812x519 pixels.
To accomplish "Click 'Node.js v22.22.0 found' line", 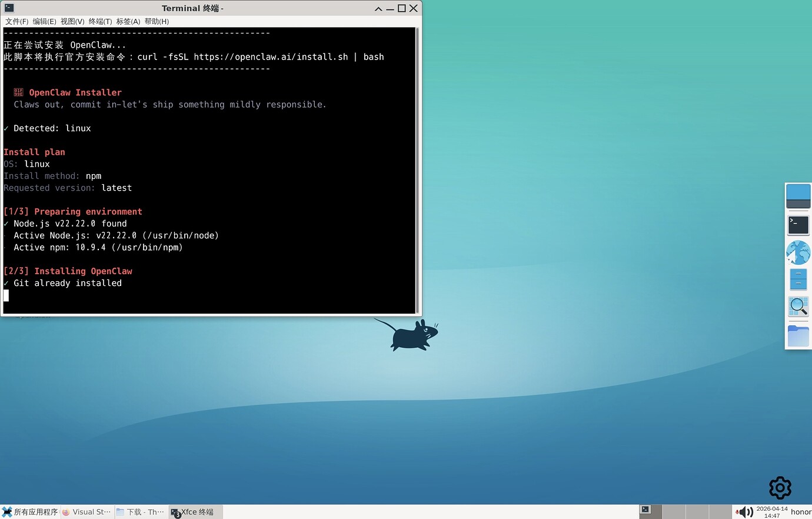I will click(x=65, y=224).
